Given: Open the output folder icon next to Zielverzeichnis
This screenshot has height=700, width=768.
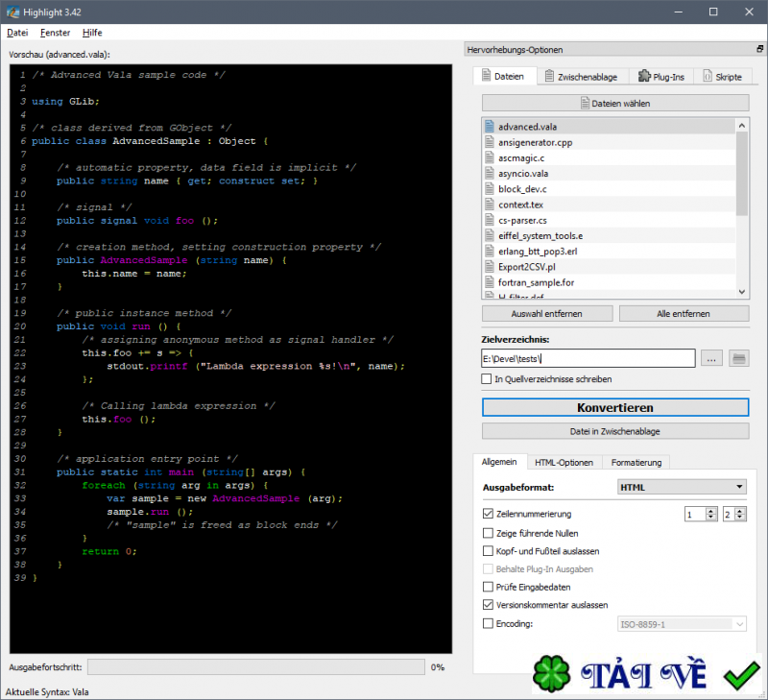Looking at the screenshot, I should point(738,358).
